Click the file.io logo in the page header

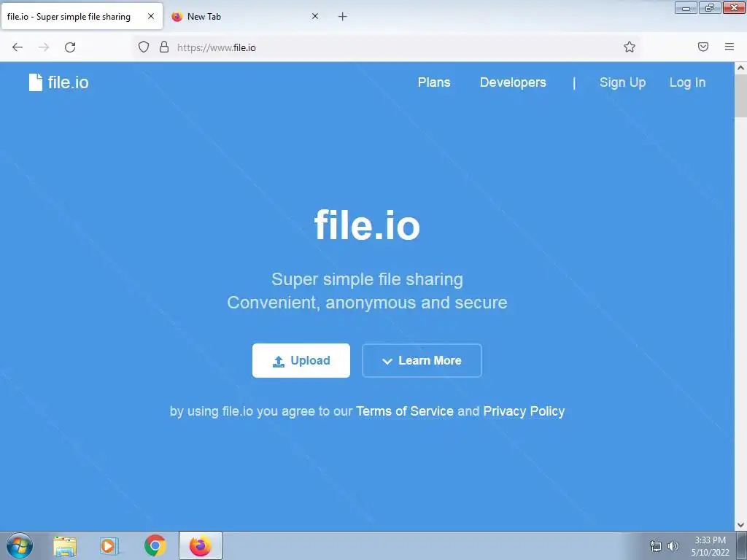click(x=58, y=82)
